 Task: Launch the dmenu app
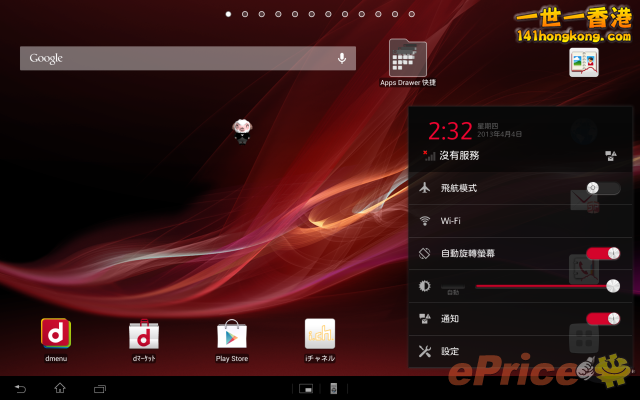[x=55, y=335]
